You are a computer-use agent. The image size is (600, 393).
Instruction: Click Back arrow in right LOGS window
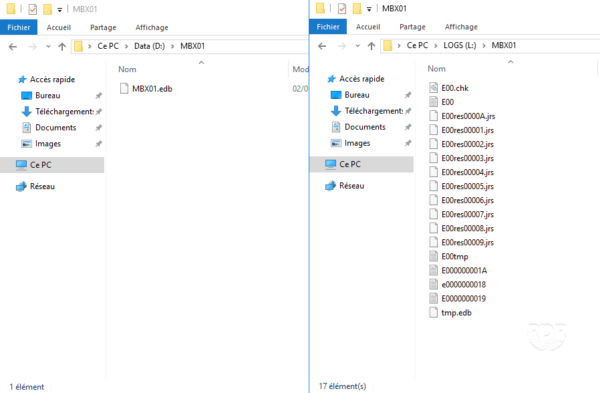click(x=322, y=46)
